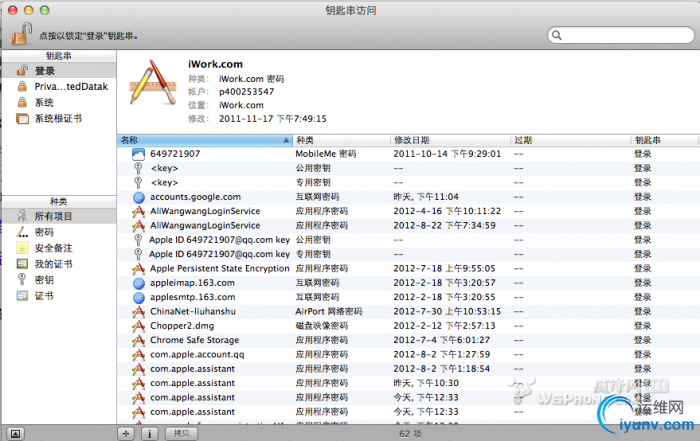700x441 pixels.
Task: Click the com.apple.account.qq item icon
Action: [138, 354]
